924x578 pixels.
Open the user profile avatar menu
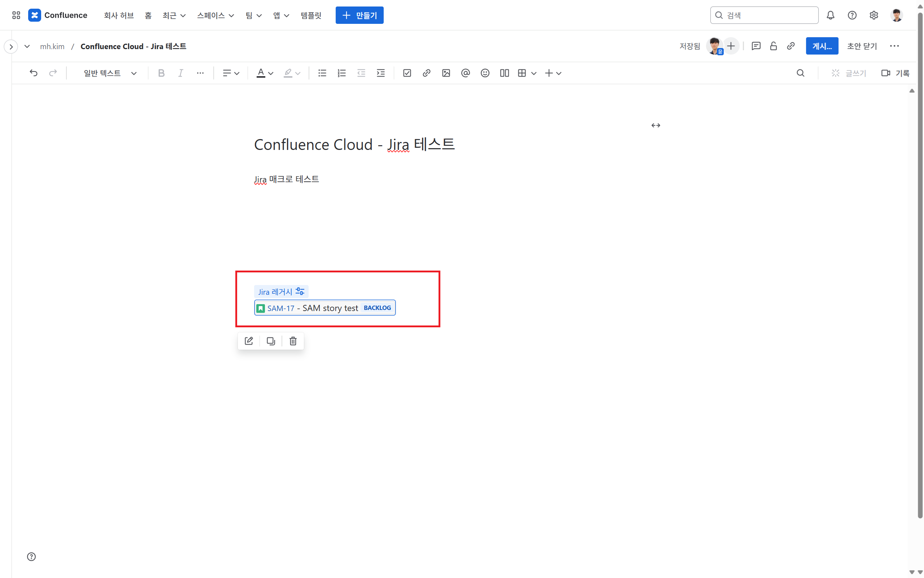click(896, 15)
